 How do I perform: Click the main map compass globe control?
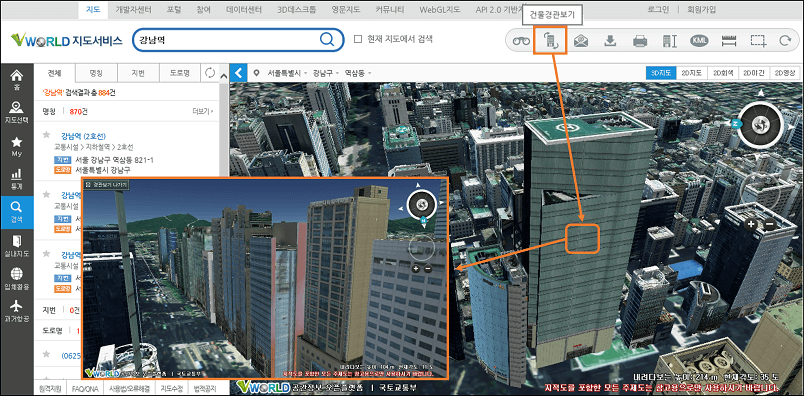(x=760, y=124)
